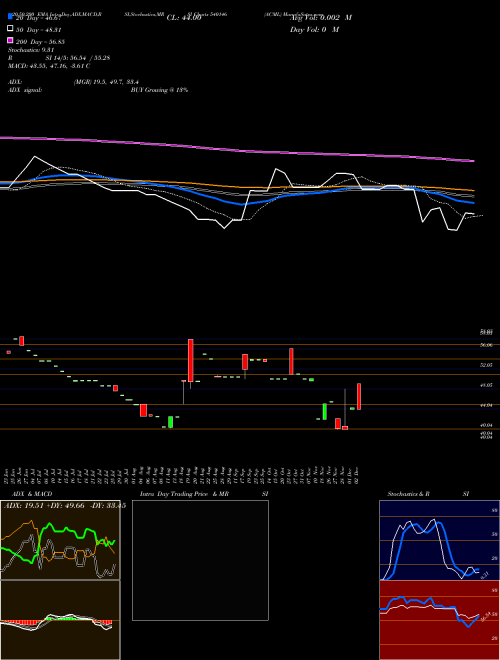Click the tallest red candlestick in the chart
The width and height of the screenshot is (500, 660).
[x=190, y=360]
